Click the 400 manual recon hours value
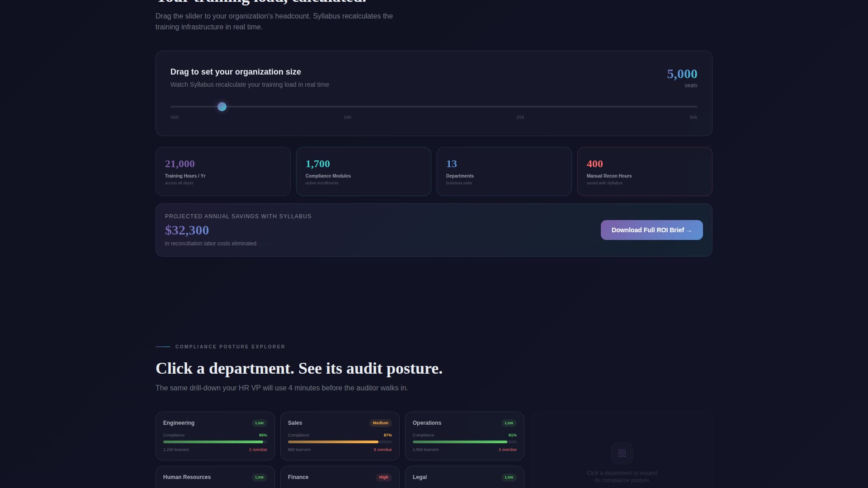868x488 pixels. (594, 164)
